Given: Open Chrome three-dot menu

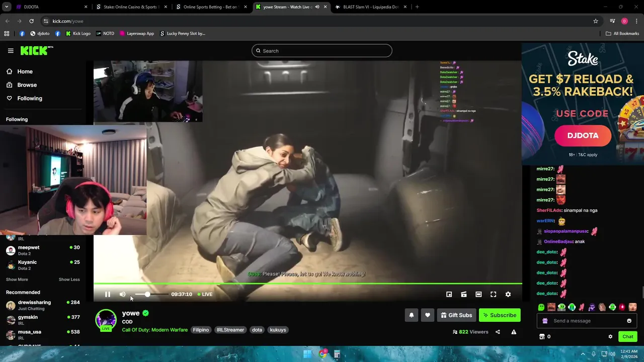Looking at the screenshot, I should coord(636,21).
